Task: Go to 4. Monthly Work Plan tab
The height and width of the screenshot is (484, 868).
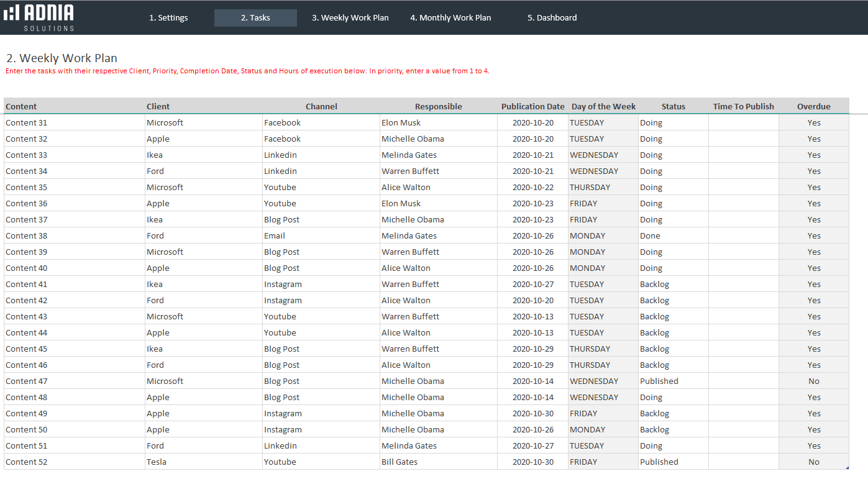Action: (450, 18)
